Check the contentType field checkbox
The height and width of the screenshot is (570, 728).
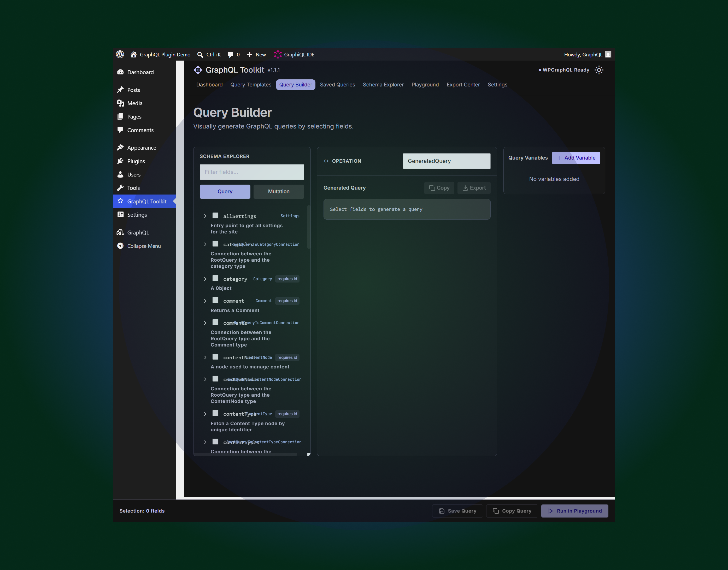pos(215,413)
